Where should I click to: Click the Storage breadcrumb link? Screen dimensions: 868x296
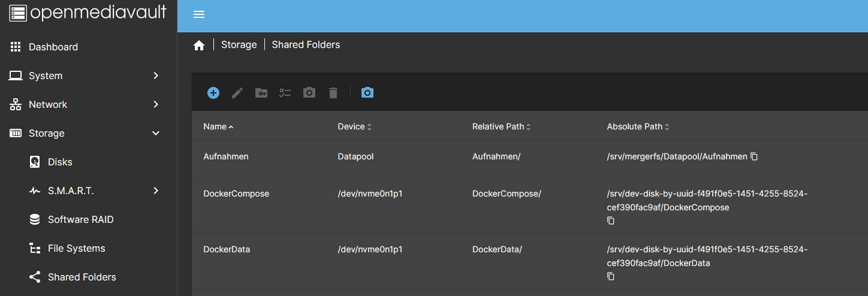(239, 44)
